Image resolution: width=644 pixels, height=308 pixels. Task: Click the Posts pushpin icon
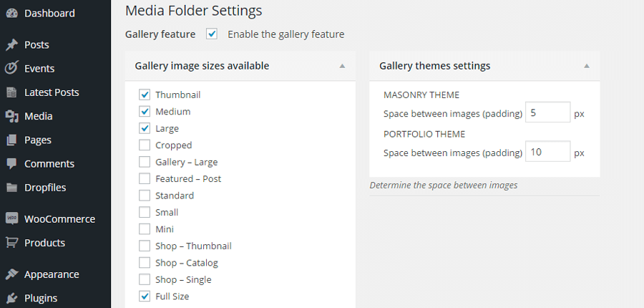coord(12,44)
